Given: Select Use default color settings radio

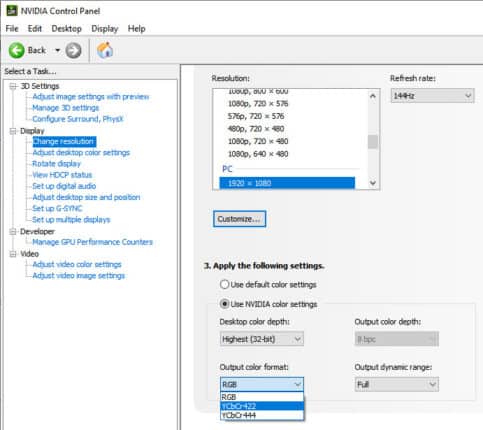Looking at the screenshot, I should click(x=224, y=284).
